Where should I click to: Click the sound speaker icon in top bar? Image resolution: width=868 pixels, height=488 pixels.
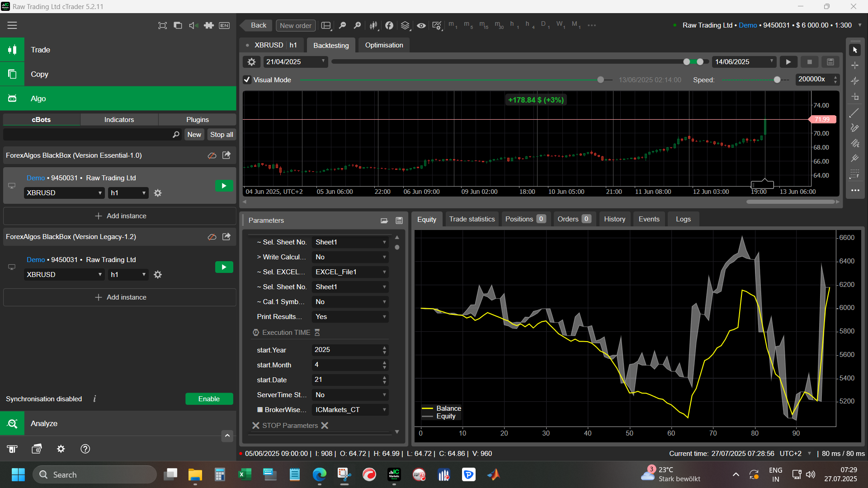(x=193, y=25)
